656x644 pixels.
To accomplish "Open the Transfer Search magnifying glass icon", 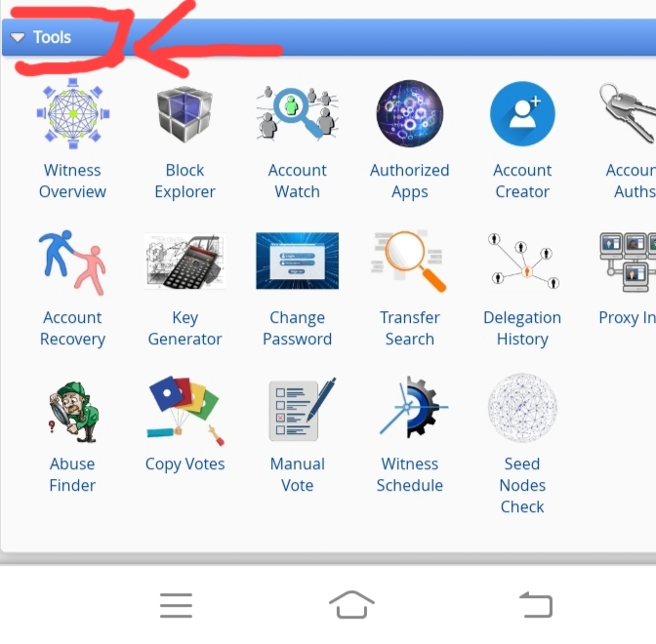I will point(409,262).
